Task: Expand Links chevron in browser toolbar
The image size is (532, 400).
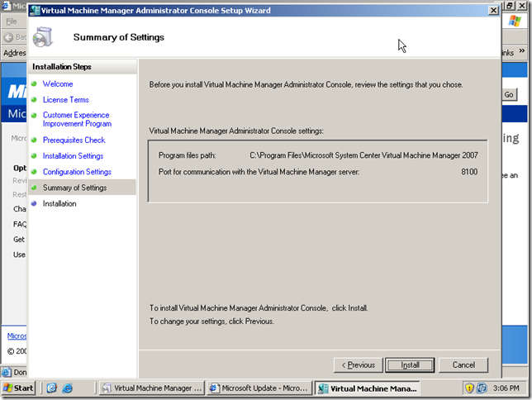Action: [x=522, y=50]
